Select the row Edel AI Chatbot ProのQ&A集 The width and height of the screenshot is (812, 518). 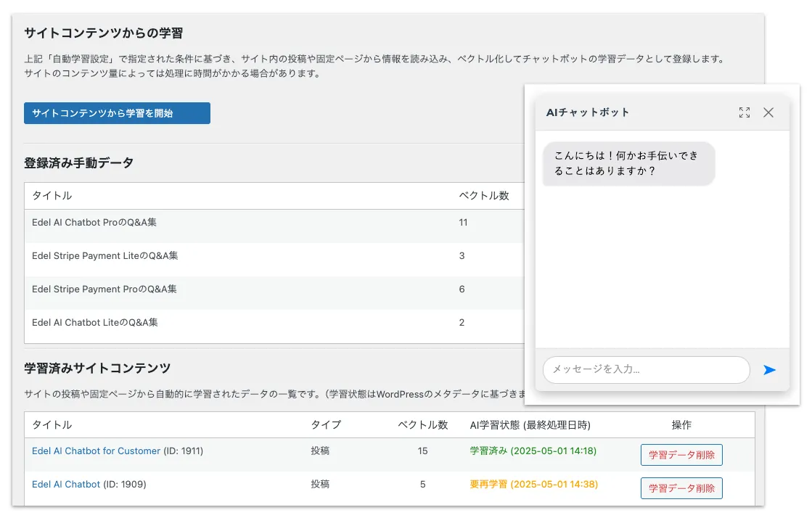coord(274,226)
